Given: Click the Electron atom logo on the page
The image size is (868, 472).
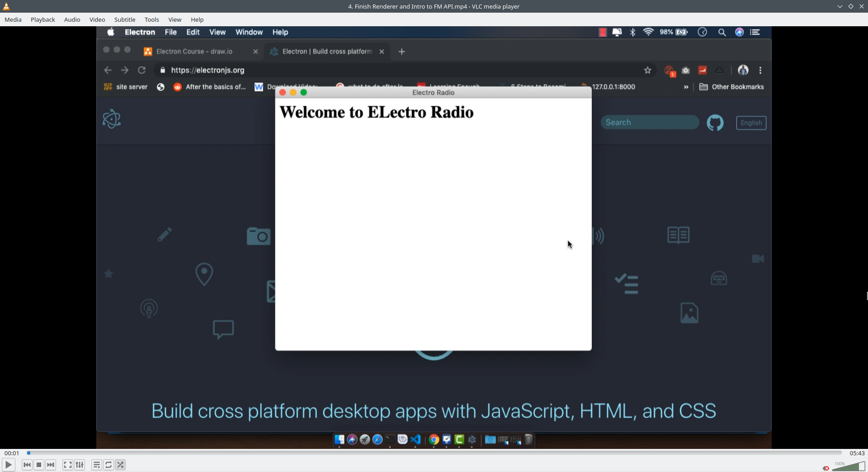Looking at the screenshot, I should (112, 119).
